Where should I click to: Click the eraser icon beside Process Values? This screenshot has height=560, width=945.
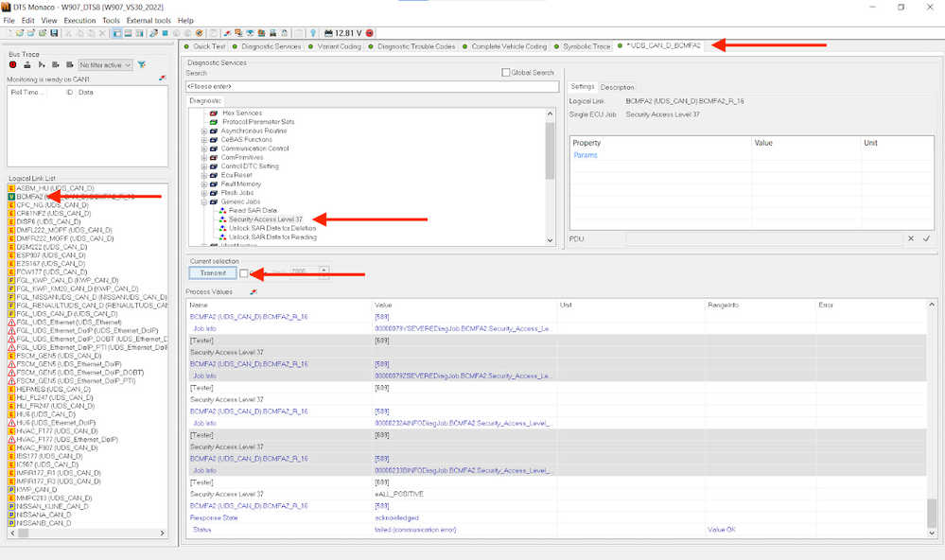point(254,291)
